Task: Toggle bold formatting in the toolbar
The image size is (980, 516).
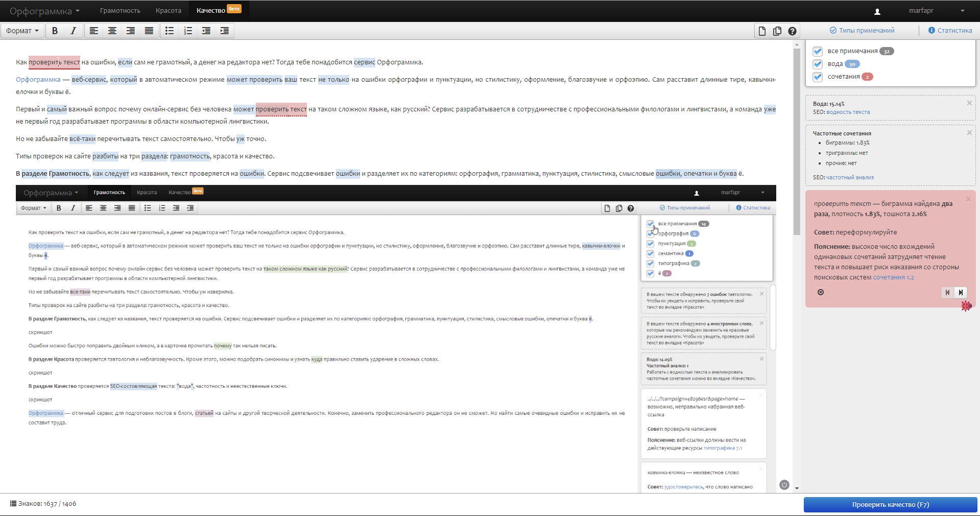Action: 55,31
